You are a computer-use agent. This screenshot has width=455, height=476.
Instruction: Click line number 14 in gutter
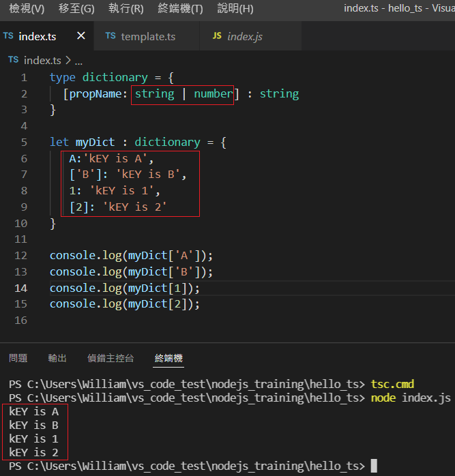(x=21, y=288)
